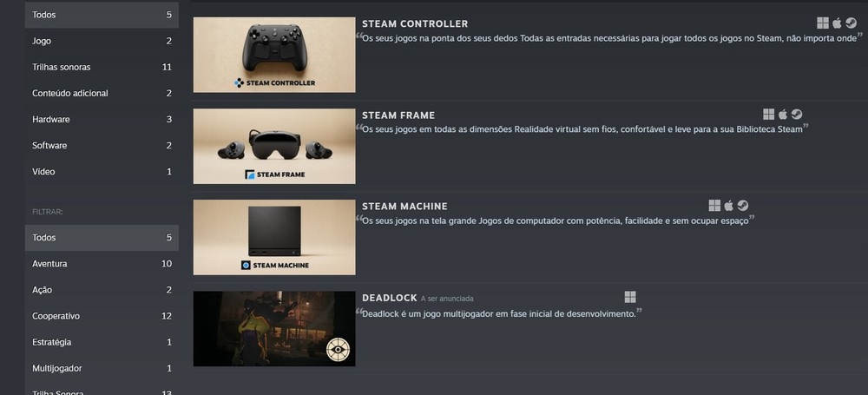Image resolution: width=868 pixels, height=395 pixels.
Task: Click the SteamOS icon on the Steam Machine row
Action: pyautogui.click(x=743, y=206)
